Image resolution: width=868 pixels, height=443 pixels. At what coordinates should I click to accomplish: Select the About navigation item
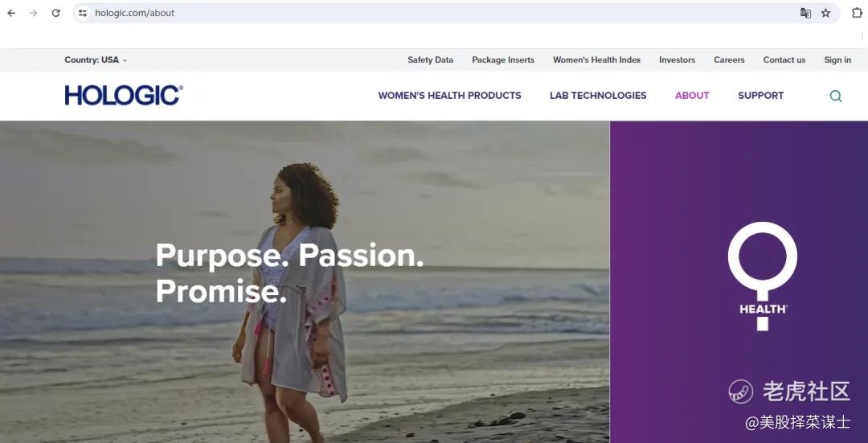click(692, 95)
